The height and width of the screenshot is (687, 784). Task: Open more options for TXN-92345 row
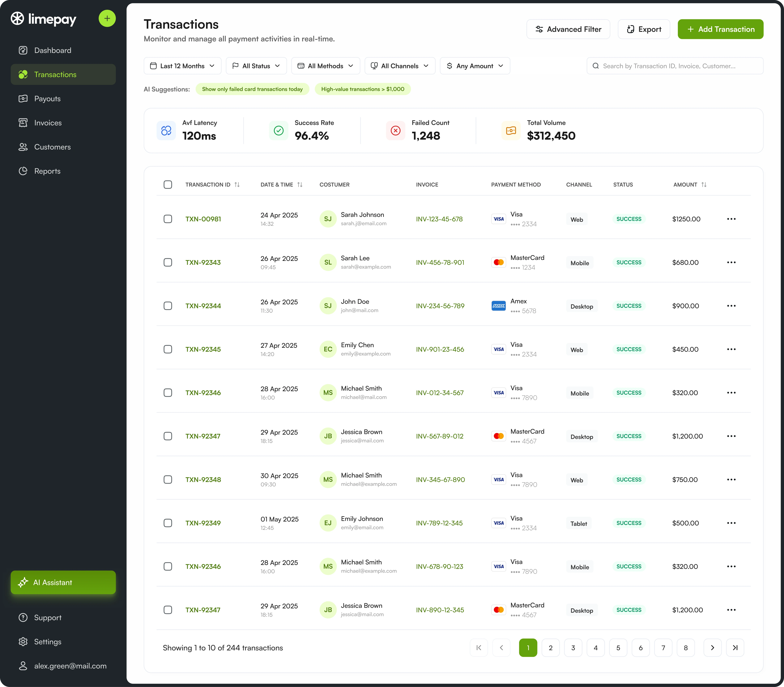(731, 349)
